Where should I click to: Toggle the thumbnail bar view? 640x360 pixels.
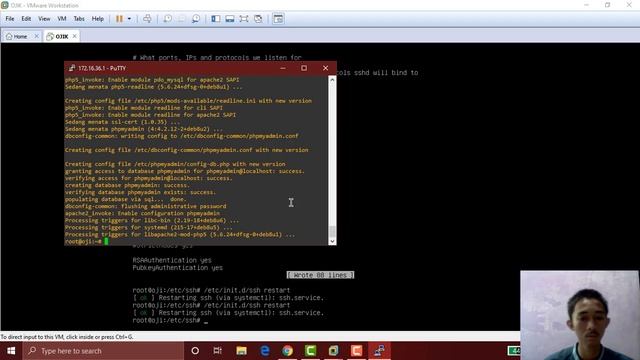click(x=230, y=19)
